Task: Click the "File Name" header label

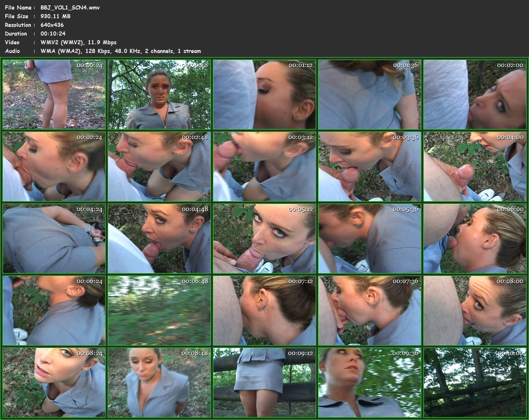Action: point(17,7)
